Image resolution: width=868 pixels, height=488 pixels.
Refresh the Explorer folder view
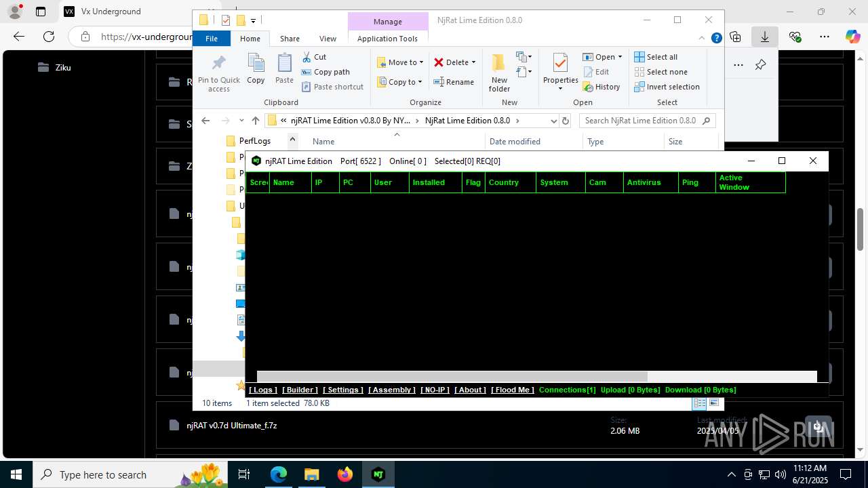(x=566, y=121)
